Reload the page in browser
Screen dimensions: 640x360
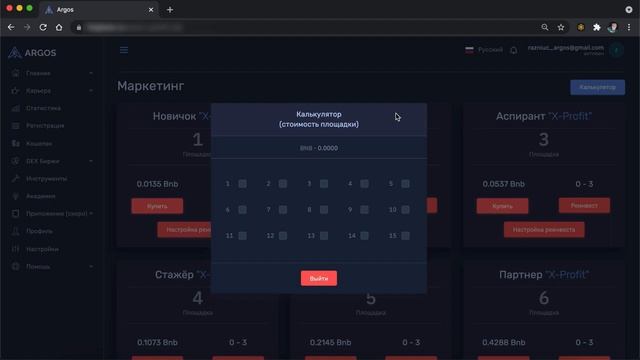pyautogui.click(x=43, y=27)
